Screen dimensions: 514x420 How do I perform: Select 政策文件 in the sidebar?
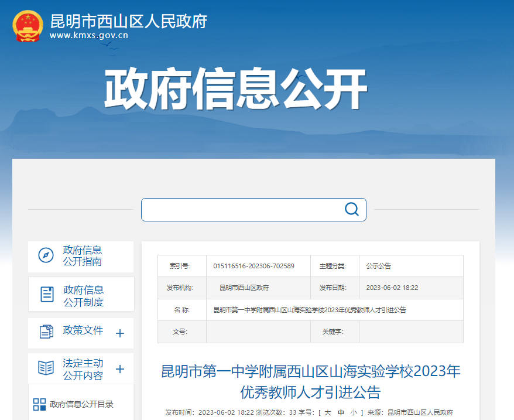(x=83, y=330)
